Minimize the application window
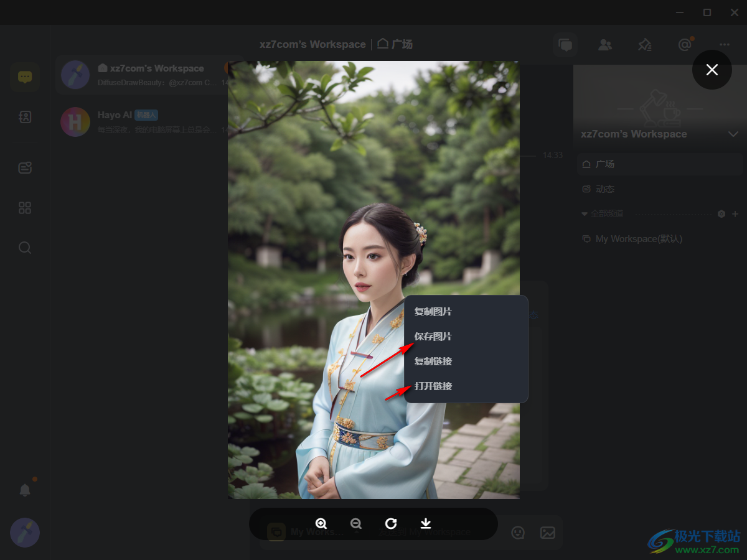This screenshot has width=747, height=560. (x=680, y=12)
